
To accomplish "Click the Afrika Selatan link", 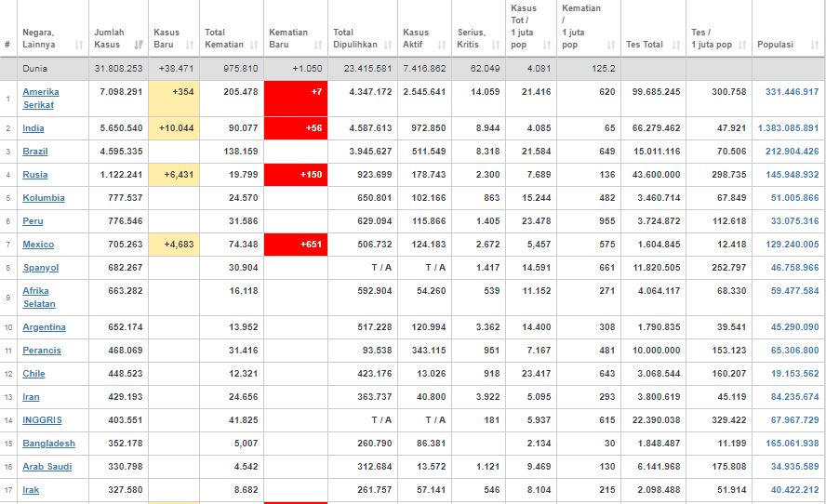I will pos(38,297).
